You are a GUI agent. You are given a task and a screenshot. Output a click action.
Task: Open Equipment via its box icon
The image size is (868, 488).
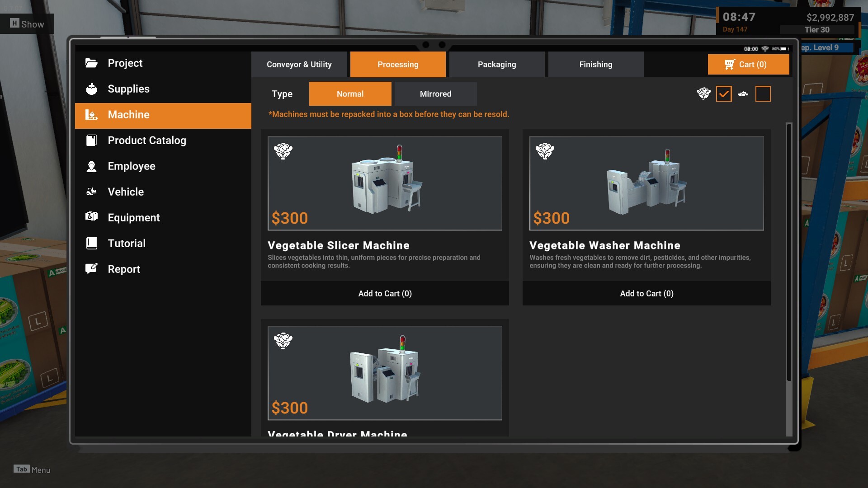click(x=91, y=217)
